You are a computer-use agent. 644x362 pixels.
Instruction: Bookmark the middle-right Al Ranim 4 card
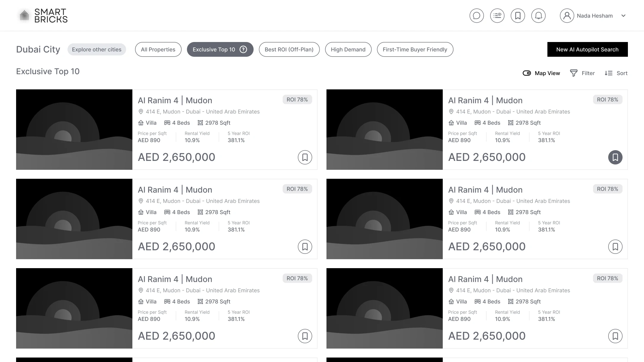coord(615,247)
